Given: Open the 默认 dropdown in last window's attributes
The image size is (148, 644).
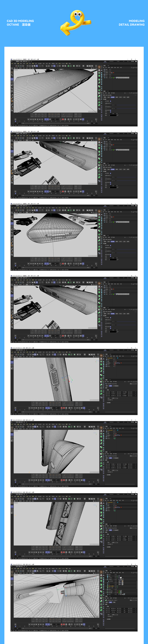Looking at the screenshot, I should tap(133, 600).
